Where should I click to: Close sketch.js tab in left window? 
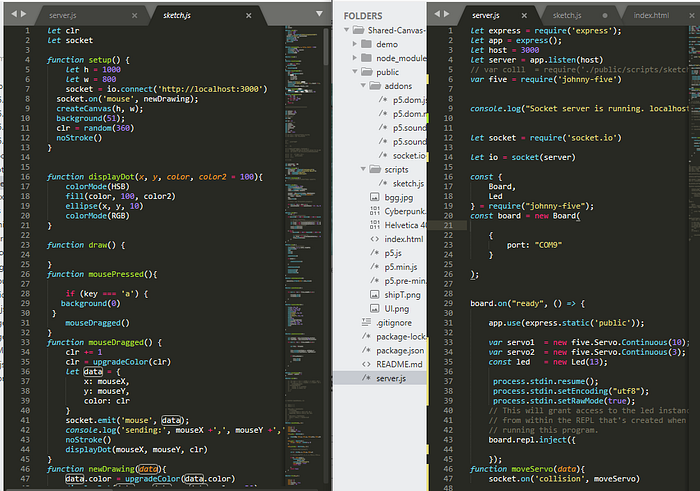tap(249, 16)
